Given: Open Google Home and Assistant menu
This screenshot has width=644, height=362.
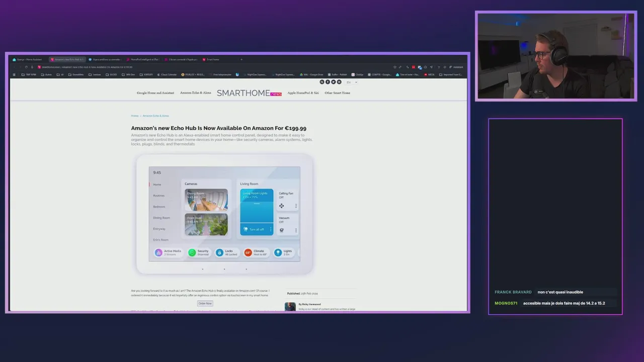Looking at the screenshot, I should click(155, 93).
